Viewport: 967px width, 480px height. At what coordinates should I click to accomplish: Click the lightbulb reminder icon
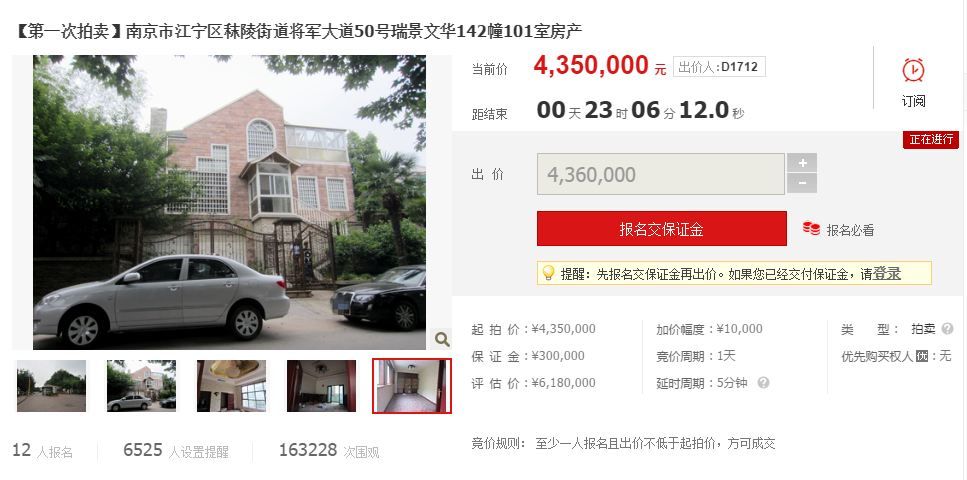[x=548, y=273]
